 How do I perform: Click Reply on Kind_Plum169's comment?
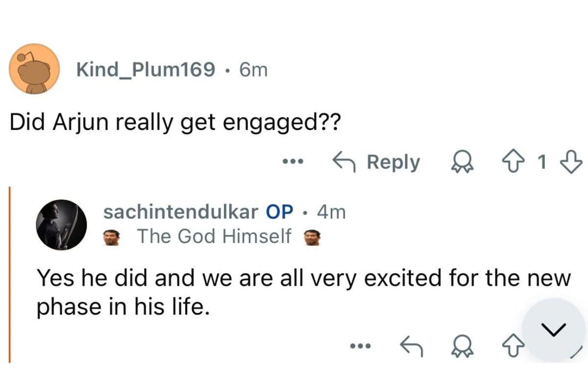(376, 162)
